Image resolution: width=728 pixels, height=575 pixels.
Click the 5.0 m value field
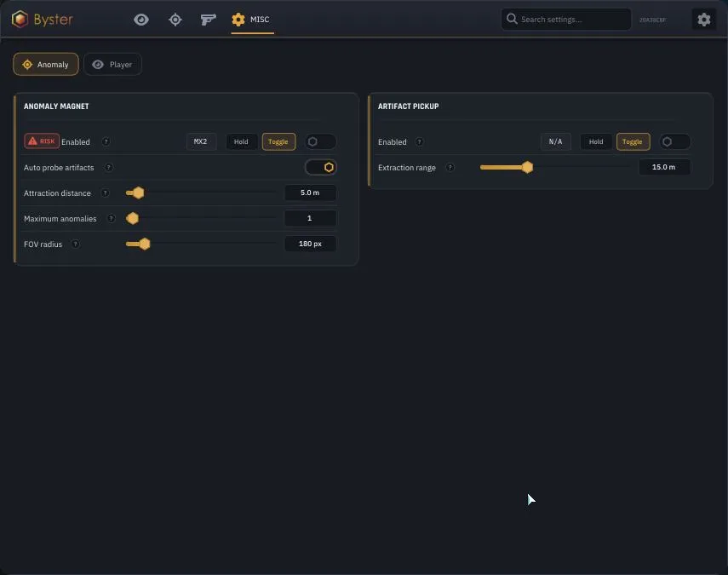[310, 193]
